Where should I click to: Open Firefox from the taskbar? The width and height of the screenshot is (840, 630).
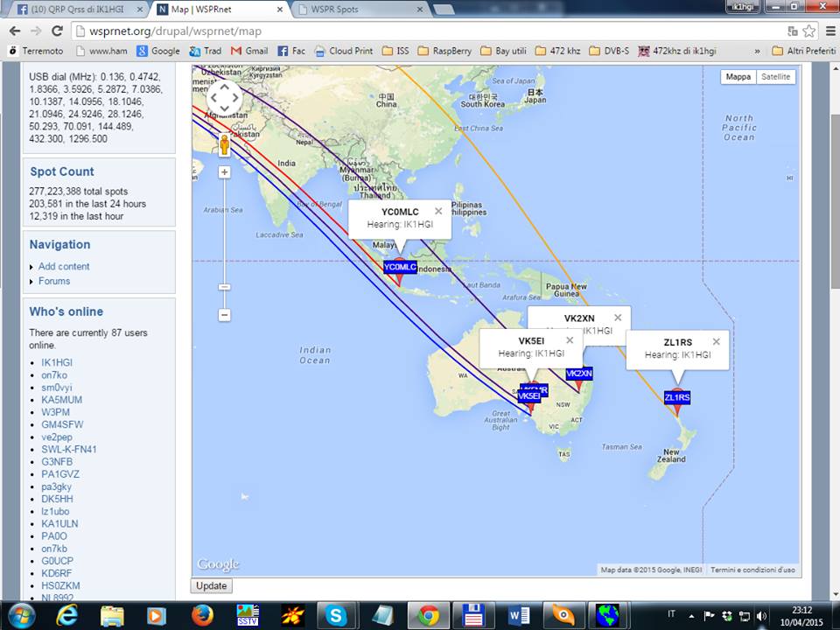click(202, 615)
